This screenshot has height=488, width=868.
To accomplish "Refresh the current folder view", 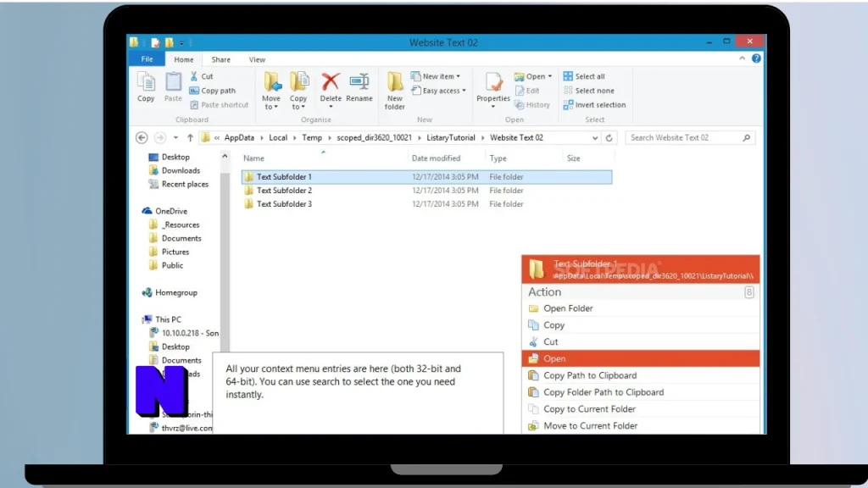I will click(609, 138).
